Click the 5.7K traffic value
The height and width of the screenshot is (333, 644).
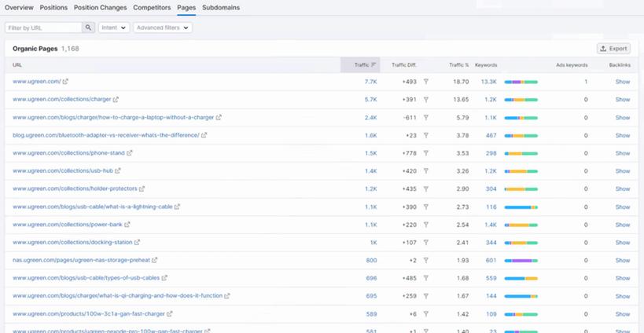(x=371, y=99)
